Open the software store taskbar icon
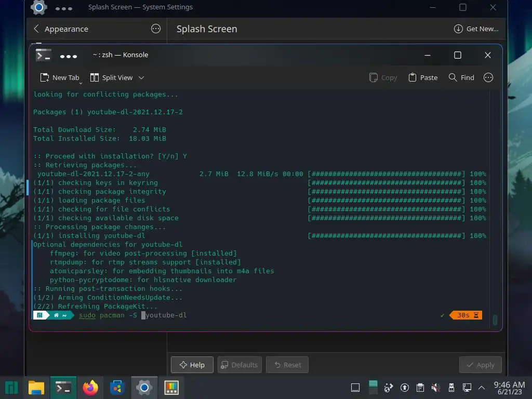The width and height of the screenshot is (532, 399). 117,388
